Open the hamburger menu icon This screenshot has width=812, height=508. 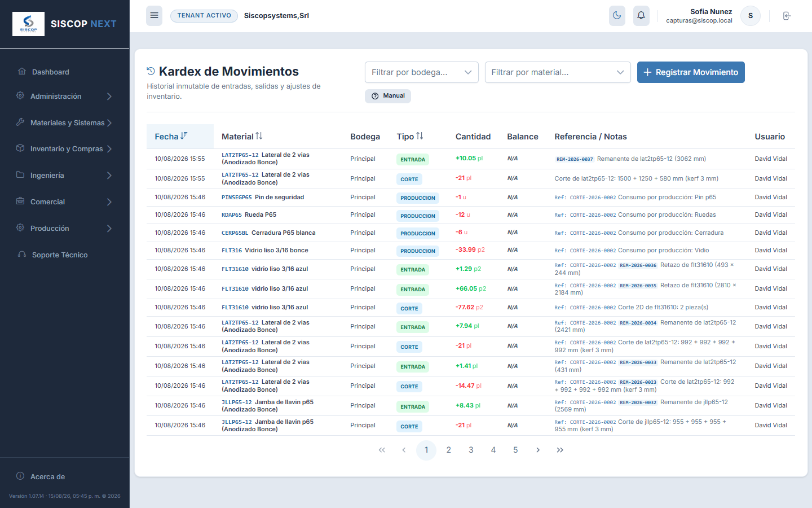[154, 16]
